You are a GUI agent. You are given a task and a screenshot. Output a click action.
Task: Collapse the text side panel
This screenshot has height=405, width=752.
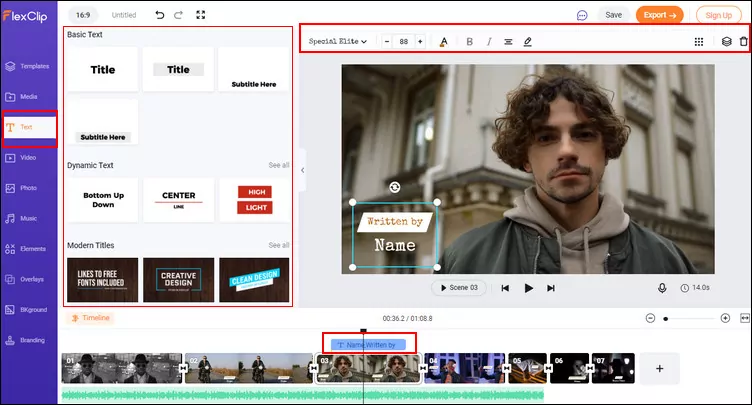(x=303, y=170)
